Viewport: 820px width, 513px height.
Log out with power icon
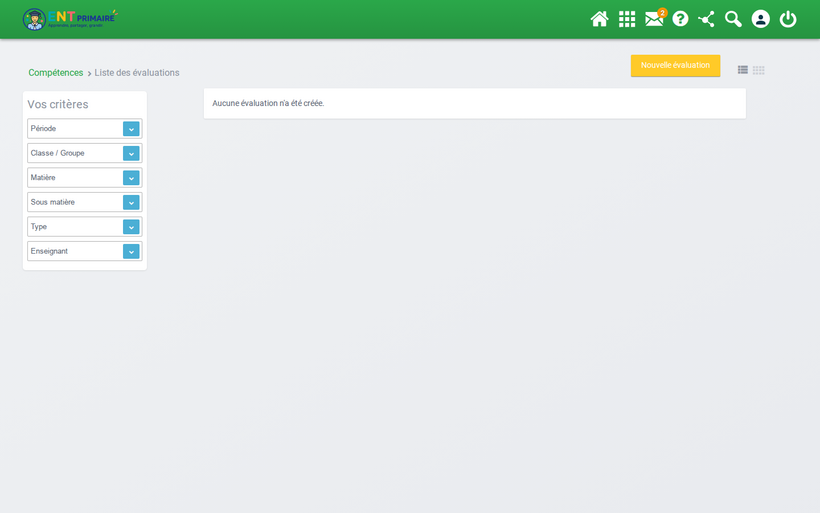point(788,19)
